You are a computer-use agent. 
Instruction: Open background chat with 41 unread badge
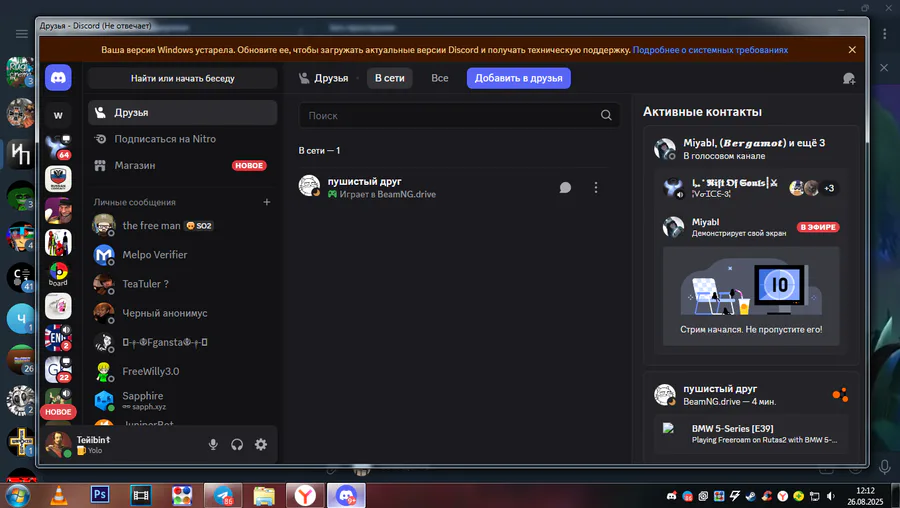pyautogui.click(x=21, y=277)
